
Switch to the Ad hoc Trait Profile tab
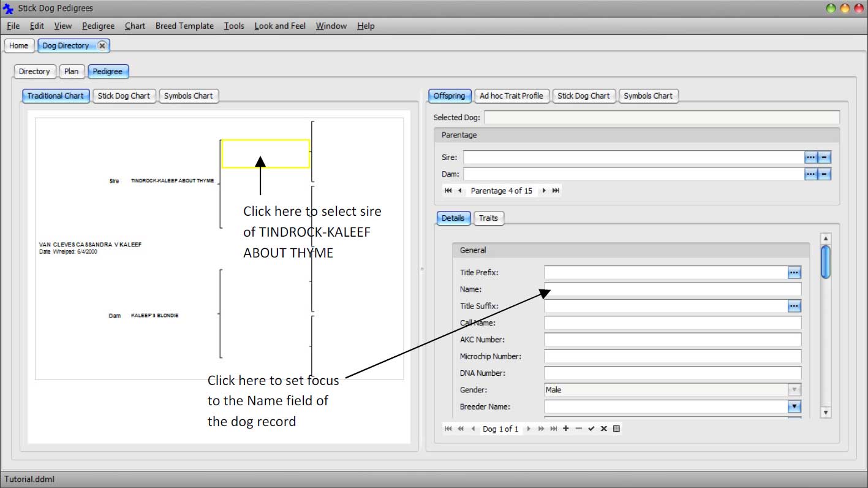[x=511, y=96]
